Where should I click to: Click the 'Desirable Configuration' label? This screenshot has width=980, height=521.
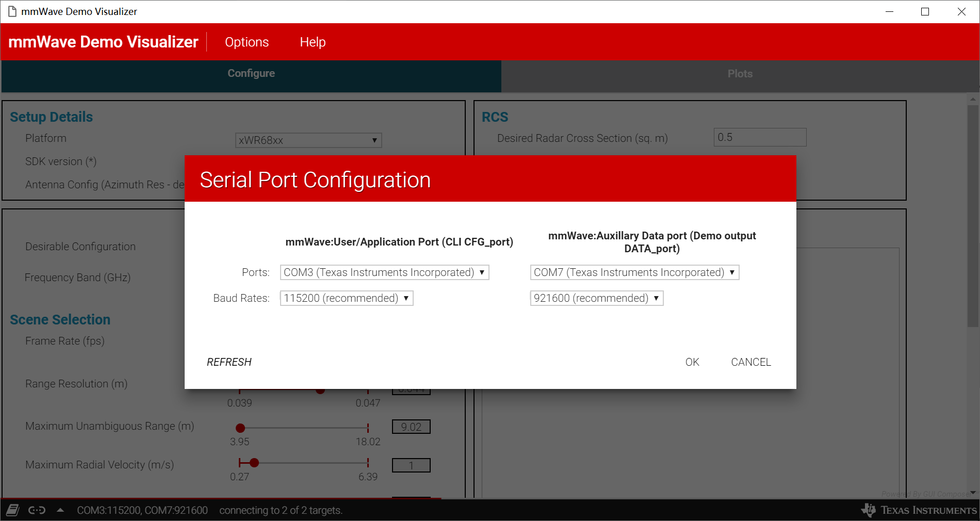click(80, 247)
